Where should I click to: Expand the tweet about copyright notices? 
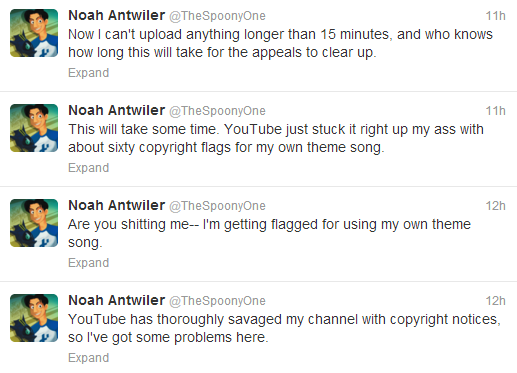pos(89,358)
